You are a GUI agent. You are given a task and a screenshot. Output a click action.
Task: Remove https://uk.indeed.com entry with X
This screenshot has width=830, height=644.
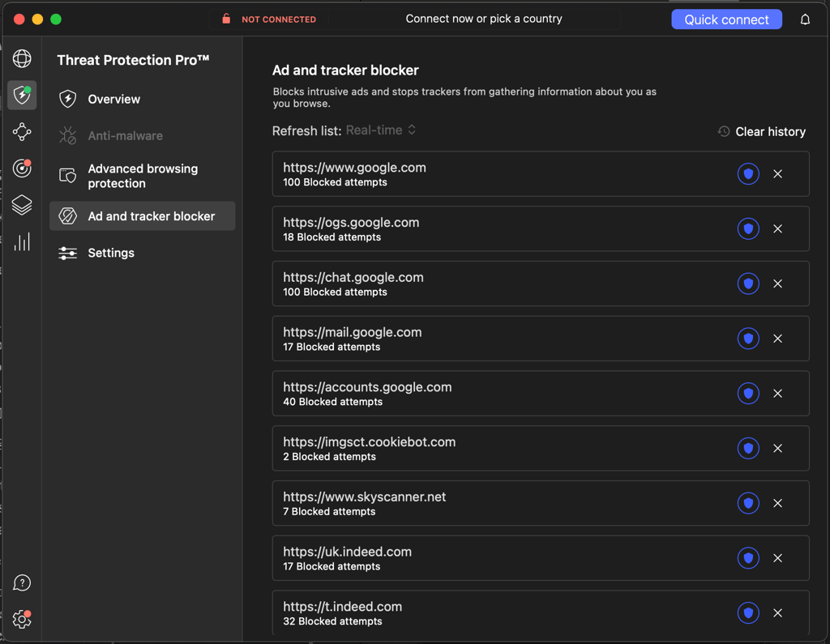click(777, 558)
